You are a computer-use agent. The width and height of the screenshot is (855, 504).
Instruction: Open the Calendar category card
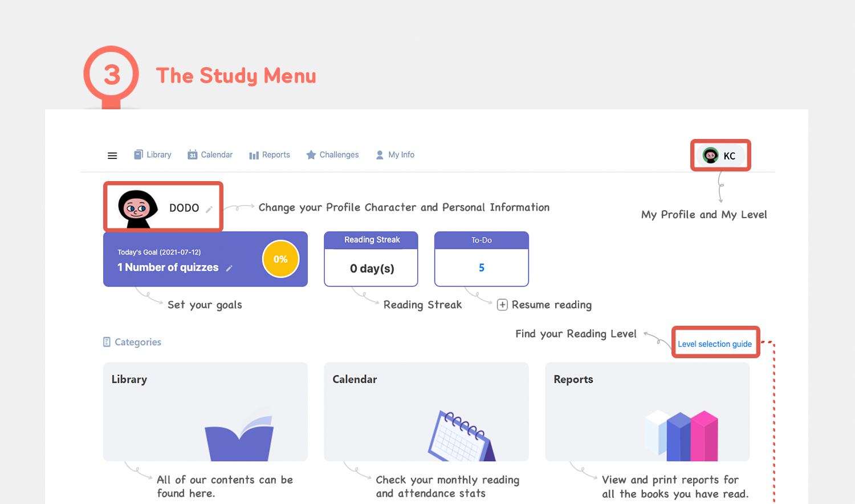pyautogui.click(x=426, y=412)
